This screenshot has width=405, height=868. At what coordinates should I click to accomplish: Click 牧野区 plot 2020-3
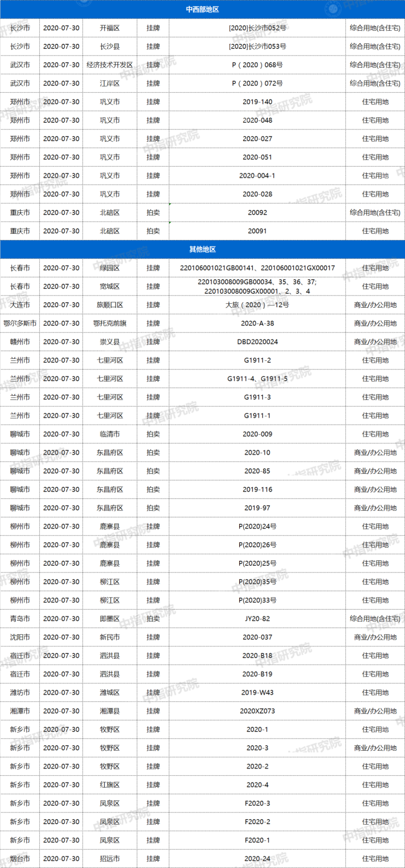pyautogui.click(x=257, y=748)
